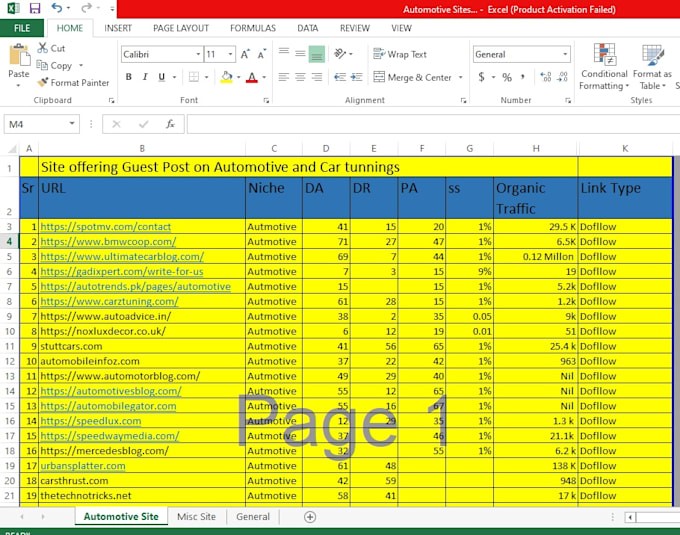The width and height of the screenshot is (680, 535).
Task: Switch to the PAGE LAYOUT ribbon tab
Action: 181,28
